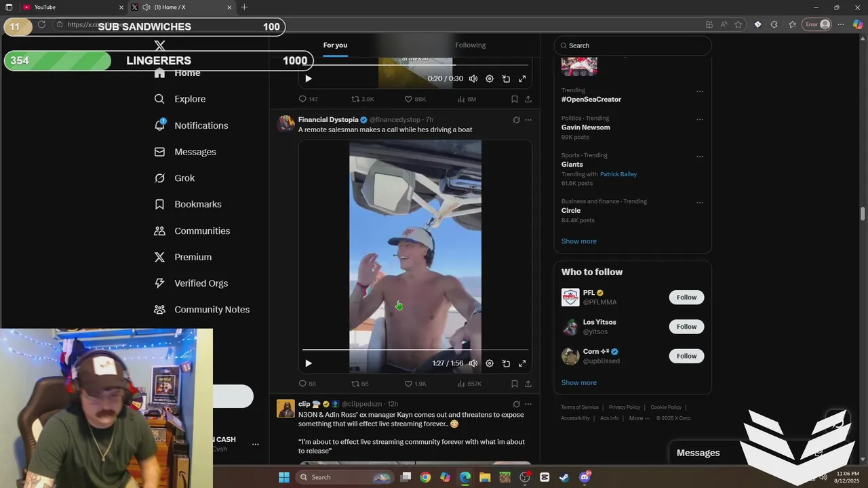This screenshot has width=868, height=488.
Task: Select the Home / X browser tab
Action: (181, 7)
